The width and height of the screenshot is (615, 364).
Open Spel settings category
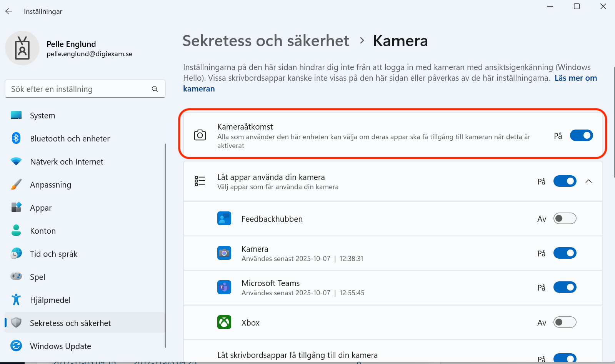(85, 277)
